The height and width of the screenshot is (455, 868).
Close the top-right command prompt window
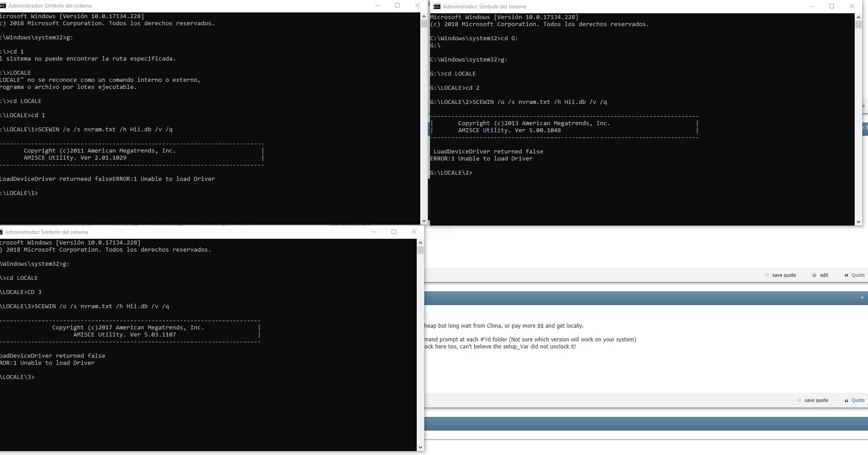[852, 6]
